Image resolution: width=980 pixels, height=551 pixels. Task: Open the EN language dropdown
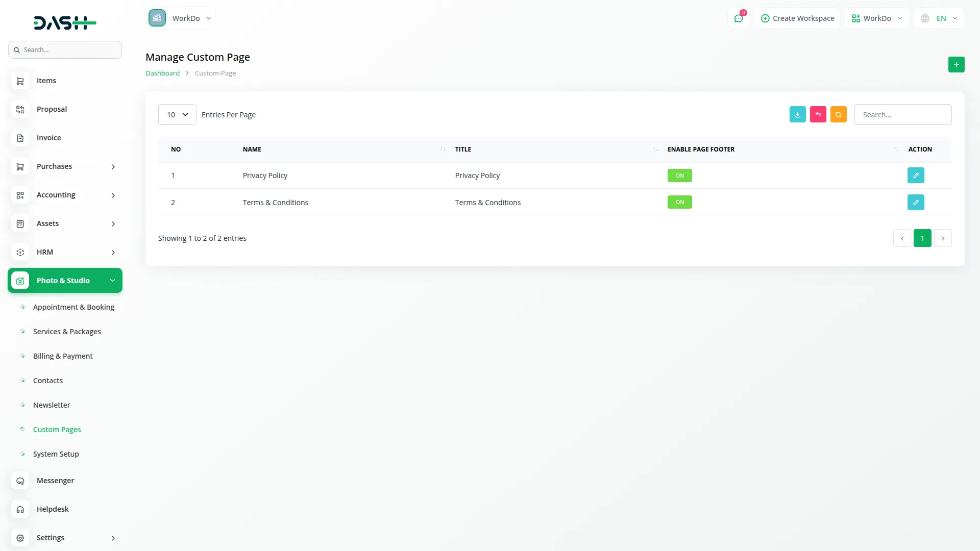click(939, 18)
